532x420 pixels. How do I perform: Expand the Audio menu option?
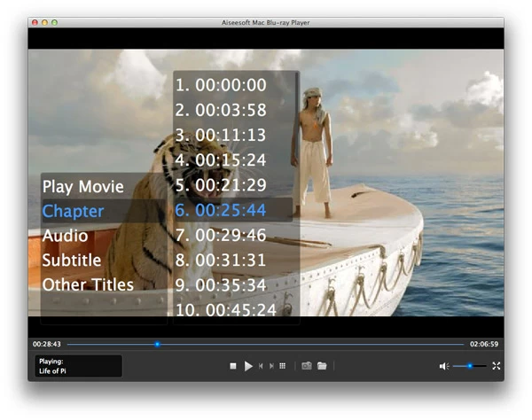(x=65, y=236)
